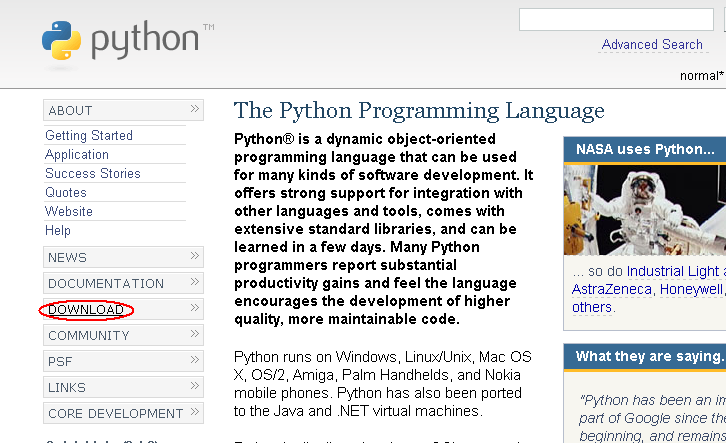Image resolution: width=726 pixels, height=443 pixels.
Task: Click the PSF chevron arrow
Action: (x=195, y=360)
